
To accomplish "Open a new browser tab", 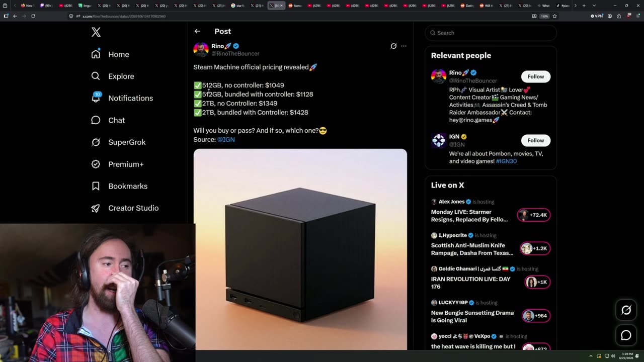I will [584, 6].
